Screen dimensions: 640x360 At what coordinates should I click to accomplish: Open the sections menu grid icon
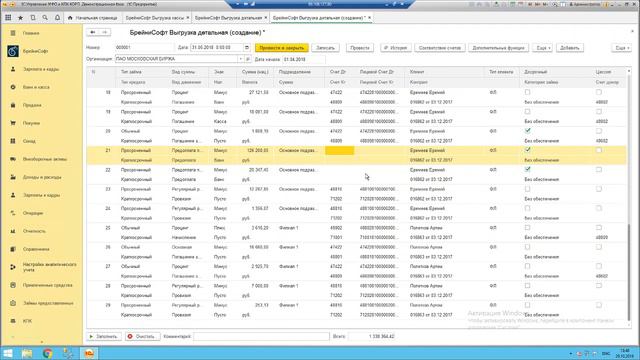[x=8, y=18]
